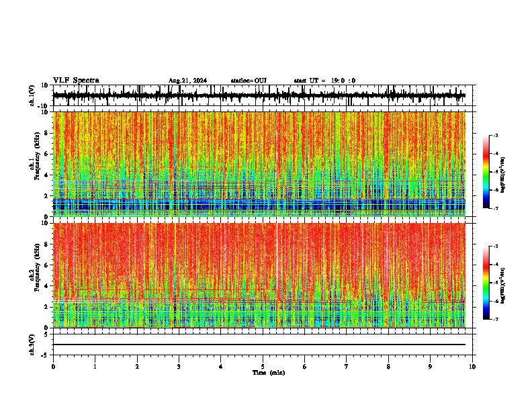Click inside the ch.1 spectrogram panel
This screenshot has height=411, width=532.
pos(259,164)
